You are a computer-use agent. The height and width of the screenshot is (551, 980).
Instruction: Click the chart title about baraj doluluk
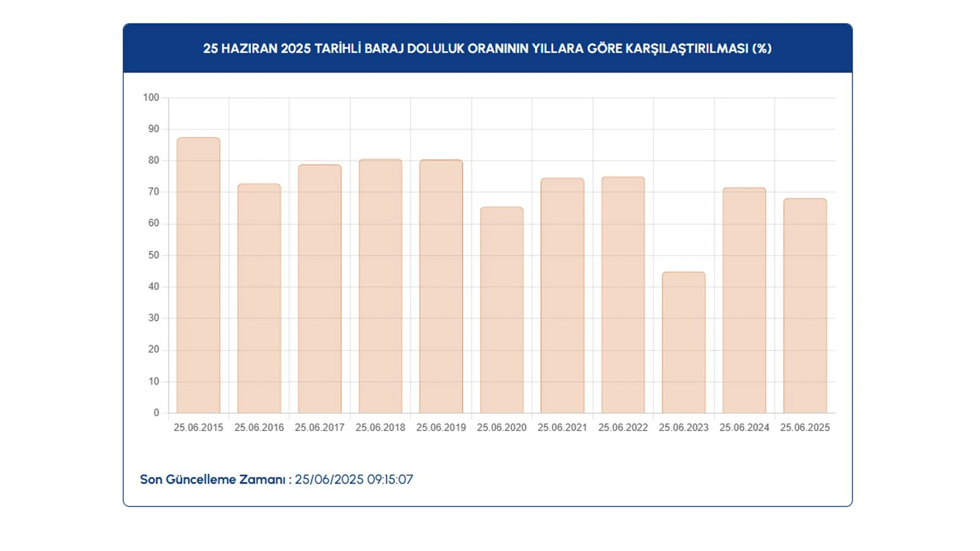[x=488, y=48]
